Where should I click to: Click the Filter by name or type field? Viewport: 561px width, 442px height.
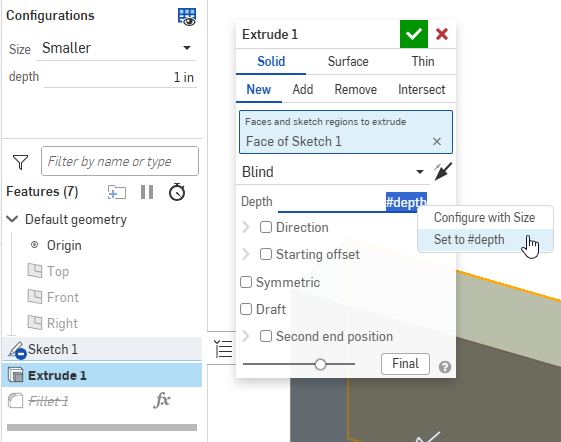pos(120,161)
